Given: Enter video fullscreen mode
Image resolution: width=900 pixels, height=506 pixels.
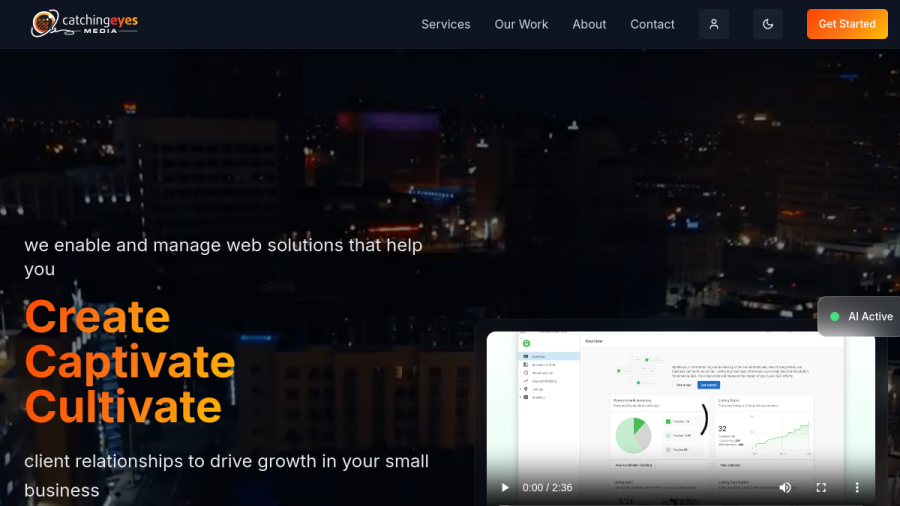Looking at the screenshot, I should point(821,488).
